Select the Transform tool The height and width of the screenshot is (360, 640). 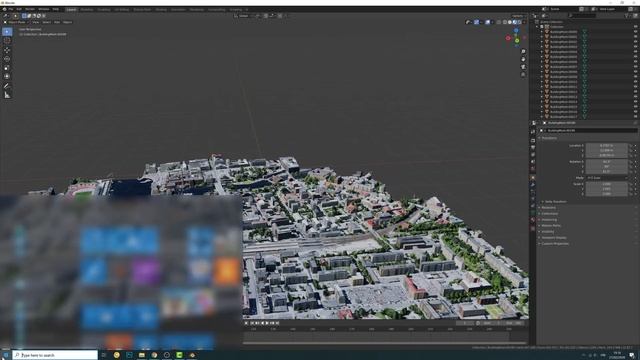point(7,76)
